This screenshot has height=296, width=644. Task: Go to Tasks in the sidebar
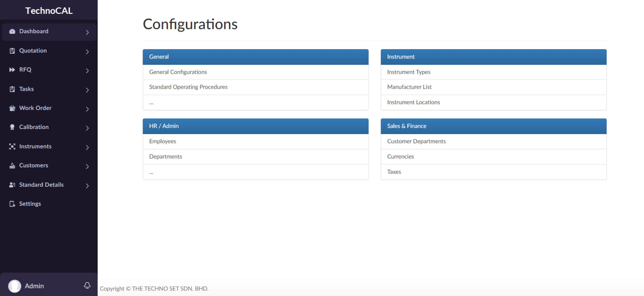click(x=49, y=89)
